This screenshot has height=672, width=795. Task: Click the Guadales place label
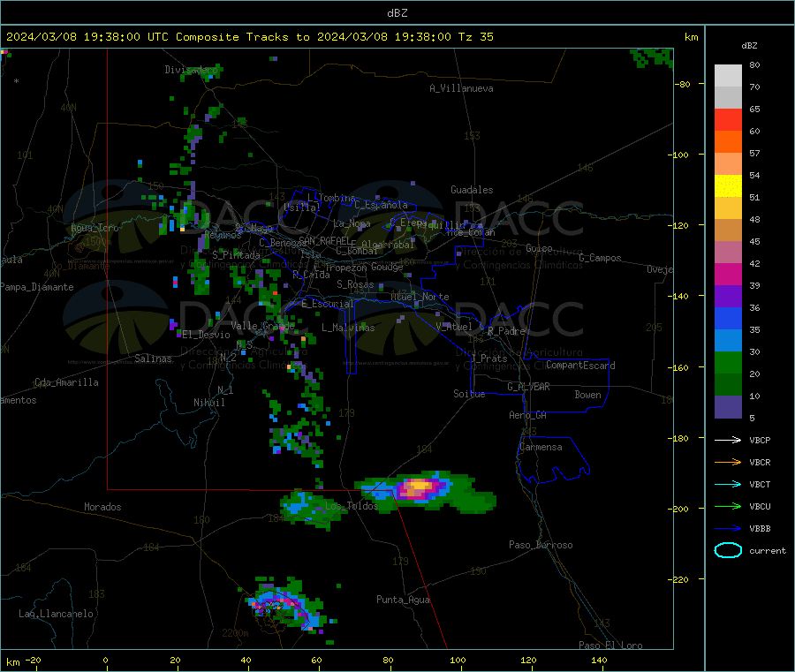click(x=472, y=190)
